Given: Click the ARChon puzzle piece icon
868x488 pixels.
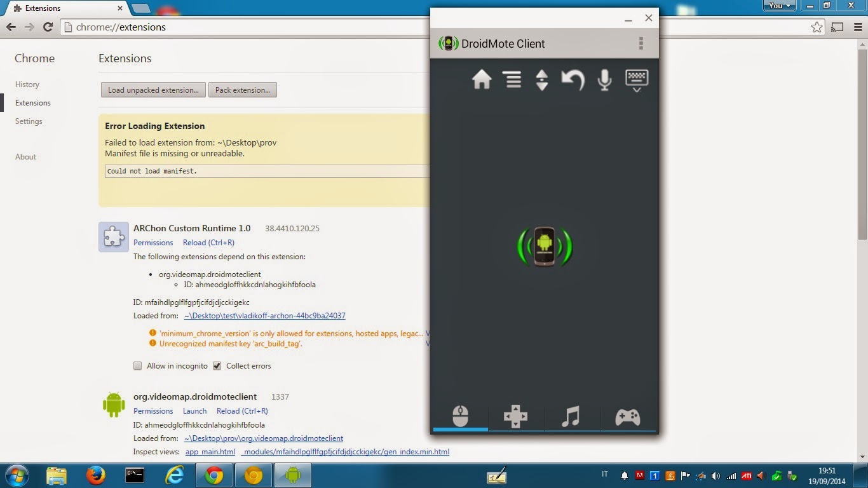Looking at the screenshot, I should click(114, 237).
